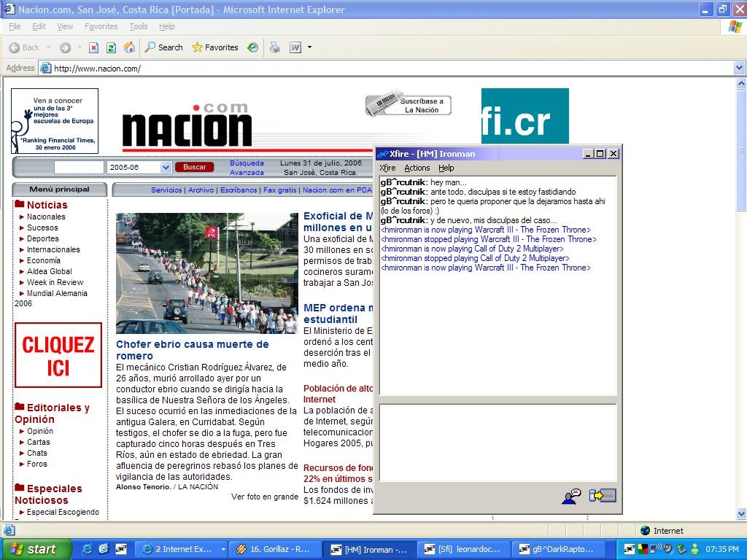
Task: Click the Stop loading icon
Action: pos(94,47)
